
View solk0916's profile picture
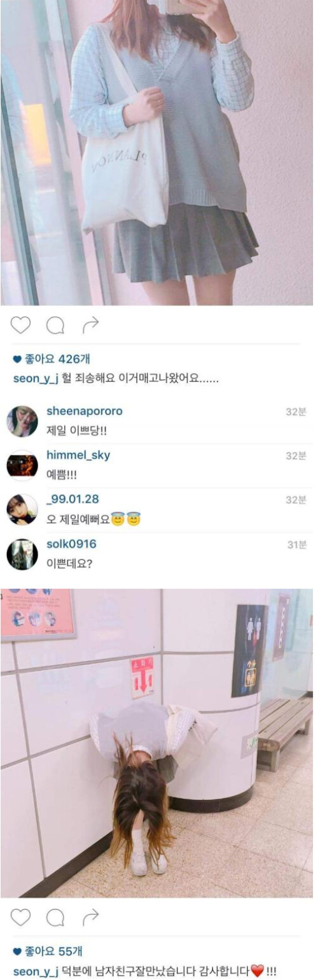point(22,554)
